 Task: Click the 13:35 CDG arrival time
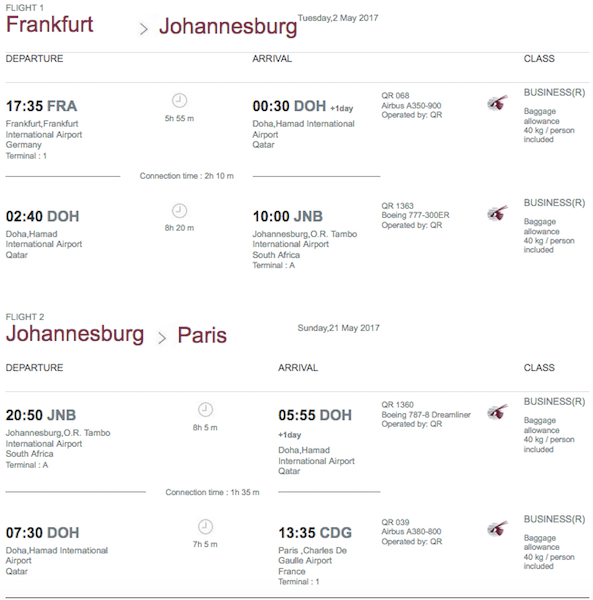pyautogui.click(x=315, y=533)
